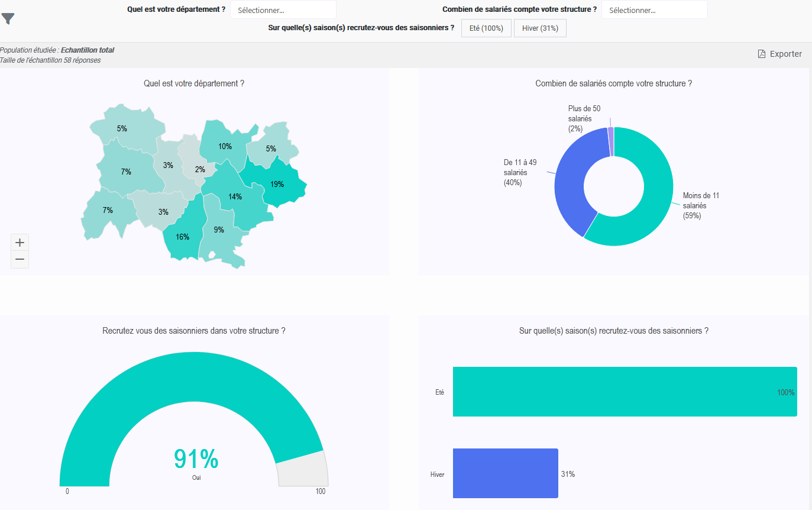Click the Exporter button
This screenshot has width=812, height=510.
pos(780,54)
